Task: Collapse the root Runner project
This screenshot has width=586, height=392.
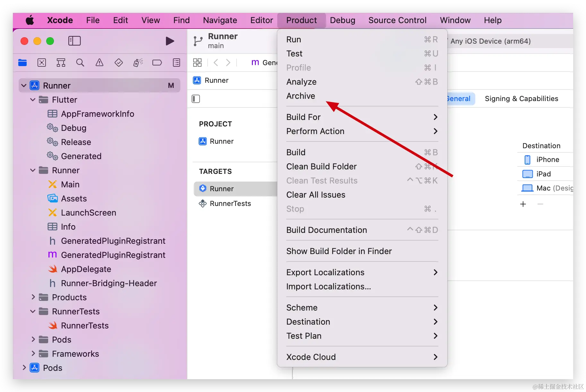Action: coord(24,86)
